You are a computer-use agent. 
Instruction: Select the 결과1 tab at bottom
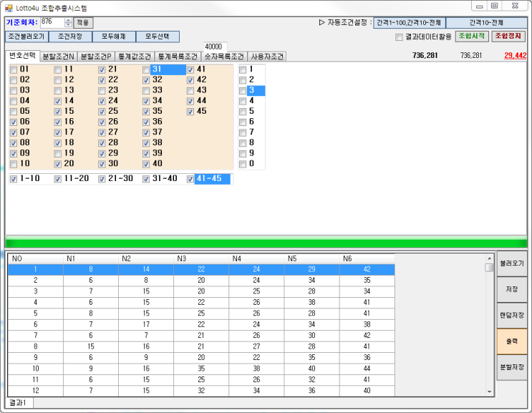click(19, 403)
